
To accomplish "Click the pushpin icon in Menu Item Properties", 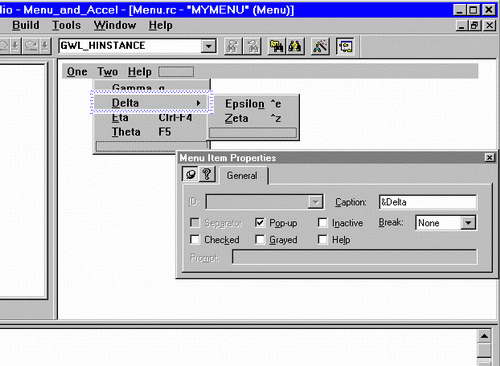I will tap(190, 174).
